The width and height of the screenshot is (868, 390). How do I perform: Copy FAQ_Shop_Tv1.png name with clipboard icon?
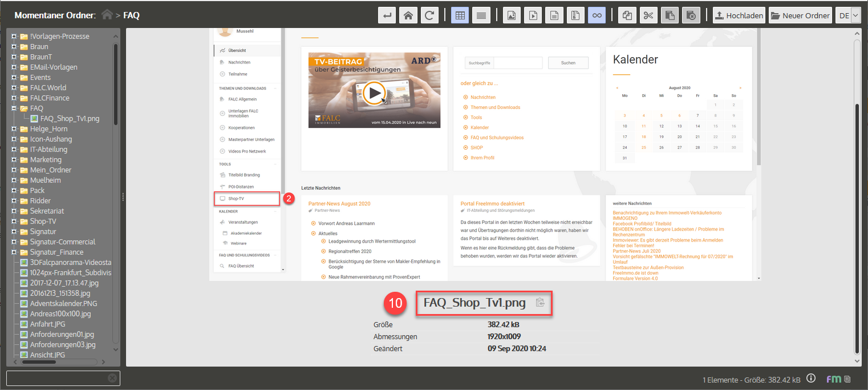click(x=540, y=303)
